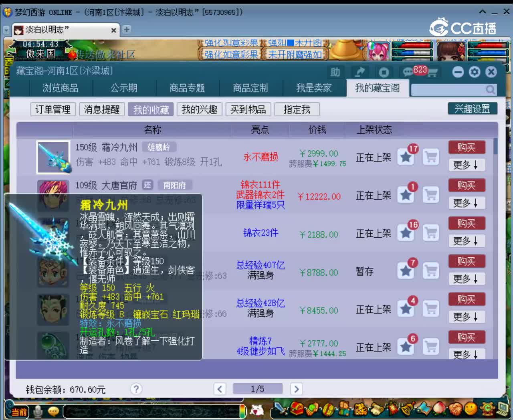This screenshot has height=420, width=513.
Task: Switch to the 我是卖家 tab
Action: 314,88
